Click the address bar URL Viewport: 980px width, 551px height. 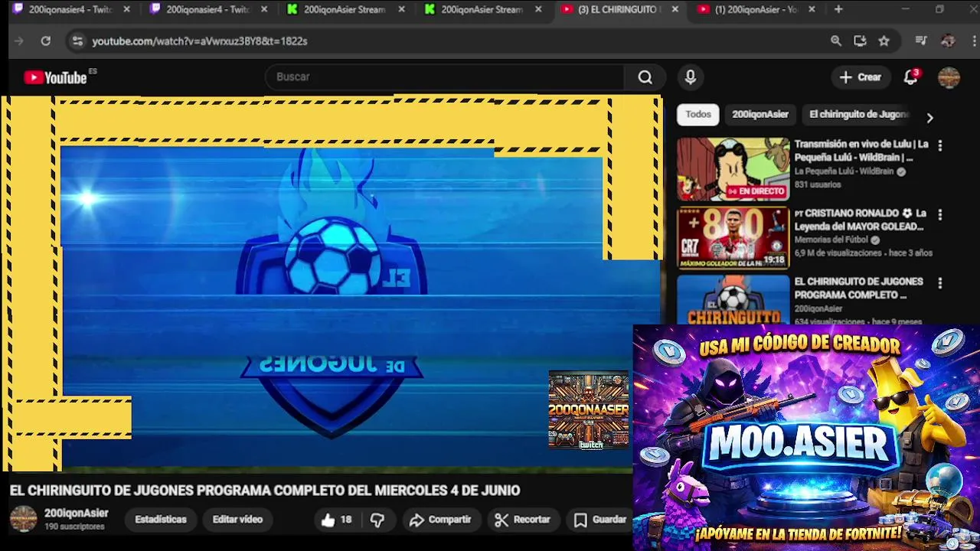[200, 41]
